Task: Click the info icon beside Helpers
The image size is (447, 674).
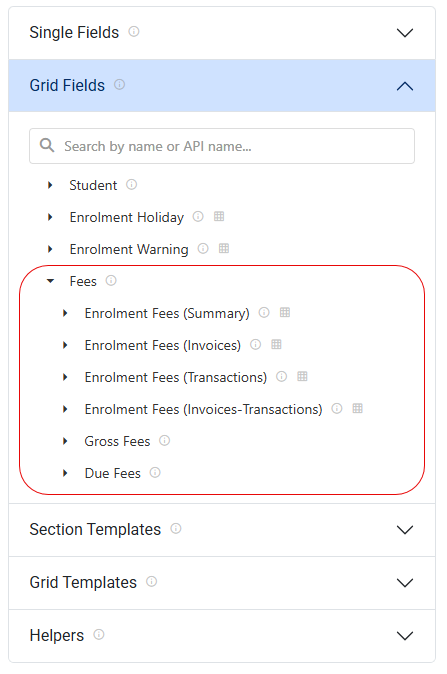Action: click(x=99, y=634)
